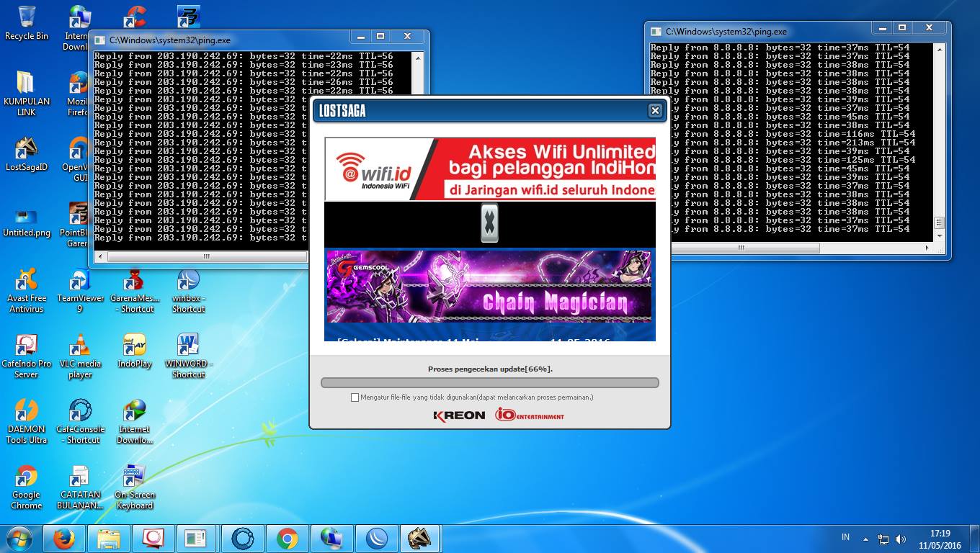Maximize the 203.190.242.69 ping window

380,37
